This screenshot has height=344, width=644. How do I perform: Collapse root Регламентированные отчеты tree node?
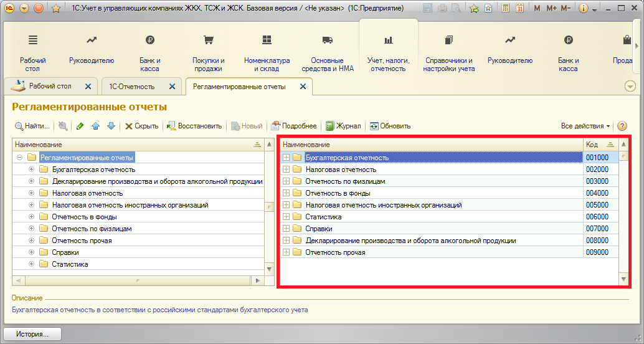point(20,158)
